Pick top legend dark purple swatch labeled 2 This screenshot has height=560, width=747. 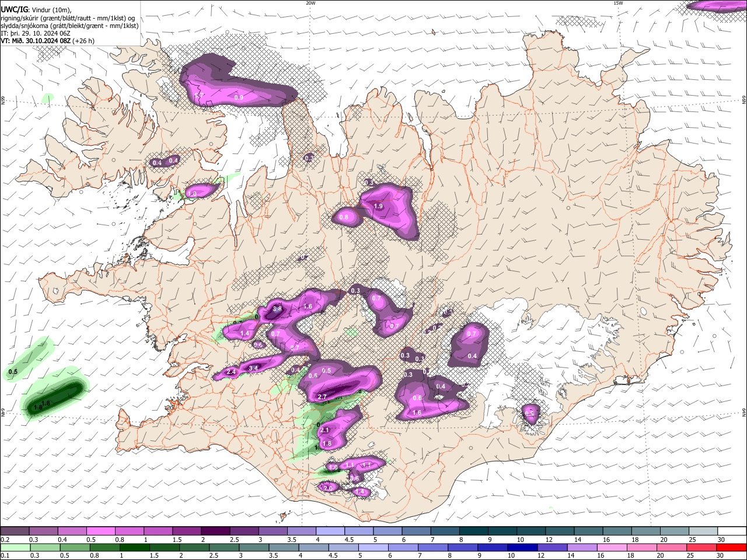click(x=215, y=531)
